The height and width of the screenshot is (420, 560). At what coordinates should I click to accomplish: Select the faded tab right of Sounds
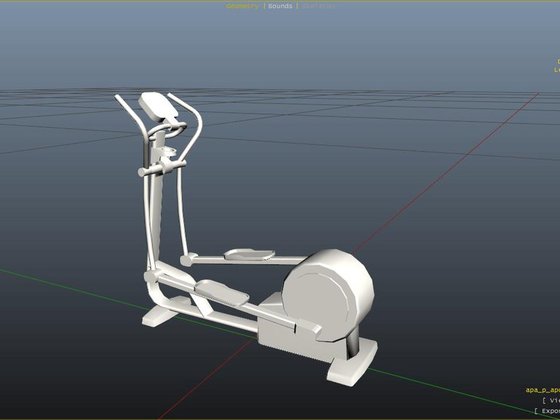pyautogui.click(x=318, y=6)
